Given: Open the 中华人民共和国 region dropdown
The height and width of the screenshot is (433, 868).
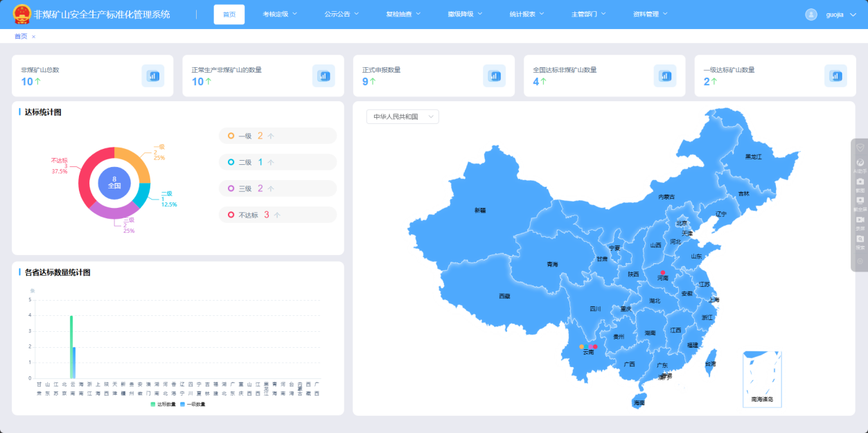Looking at the screenshot, I should pyautogui.click(x=402, y=116).
